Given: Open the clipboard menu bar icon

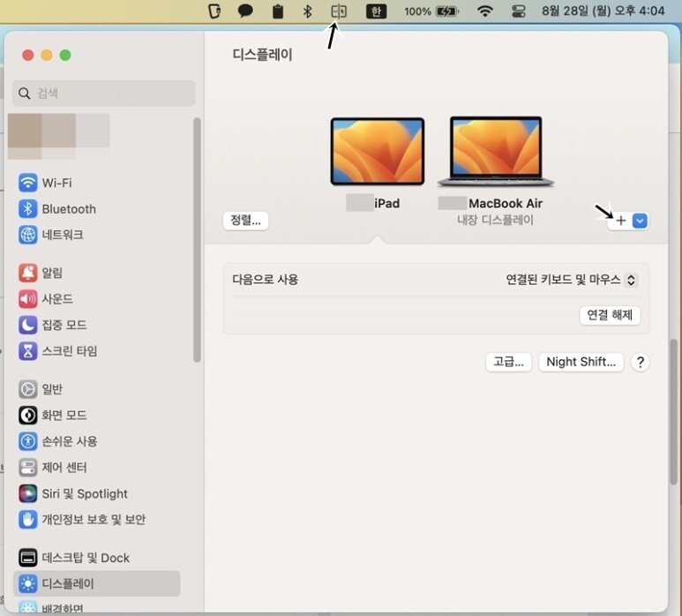Looking at the screenshot, I should 278,11.
